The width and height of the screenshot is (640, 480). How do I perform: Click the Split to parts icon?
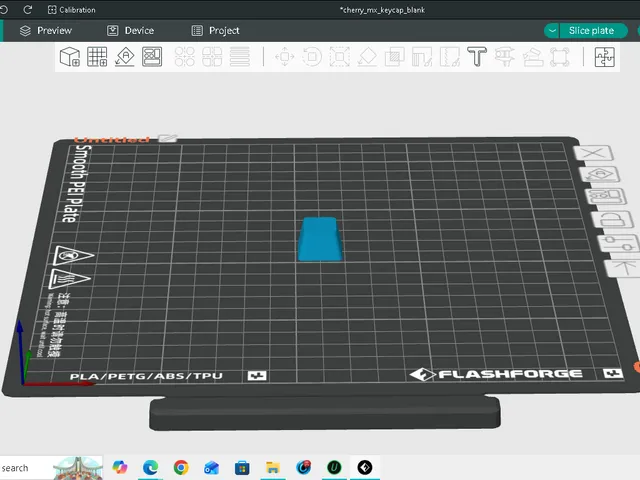(x=212, y=57)
